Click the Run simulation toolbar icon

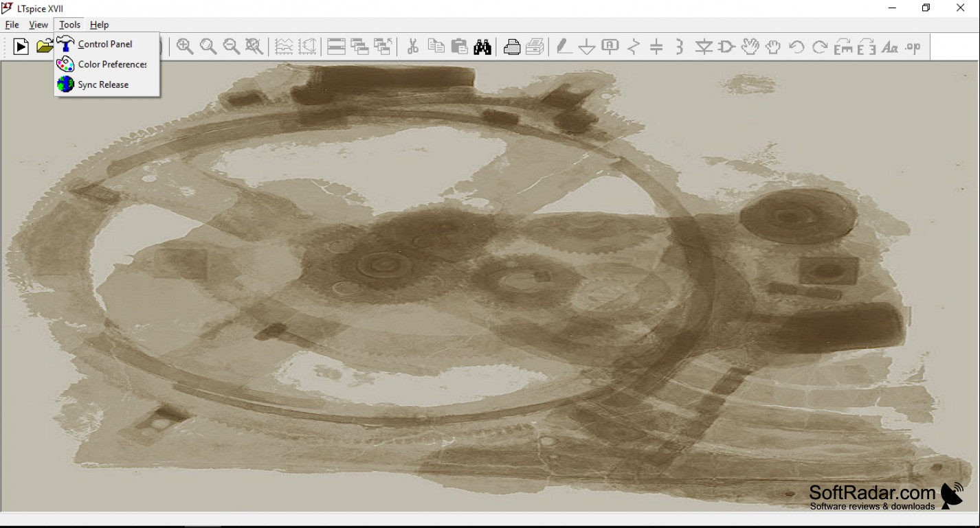[21, 47]
